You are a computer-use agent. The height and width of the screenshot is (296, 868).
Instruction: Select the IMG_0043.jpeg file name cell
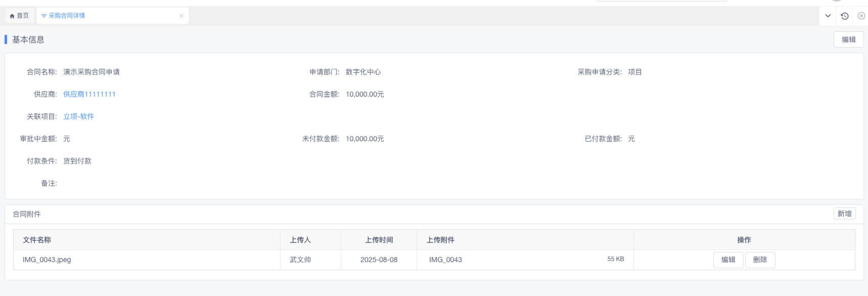(x=47, y=260)
